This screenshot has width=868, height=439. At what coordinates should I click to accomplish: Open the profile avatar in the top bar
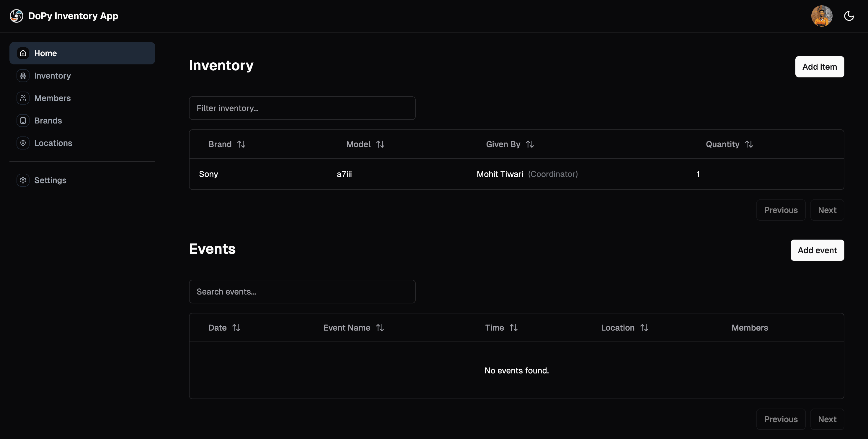821,16
